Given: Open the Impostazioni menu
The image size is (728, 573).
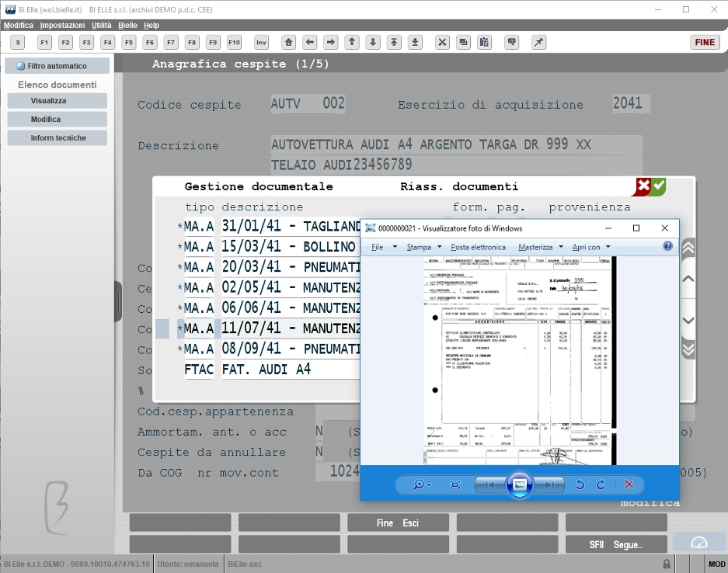Looking at the screenshot, I should point(62,25).
